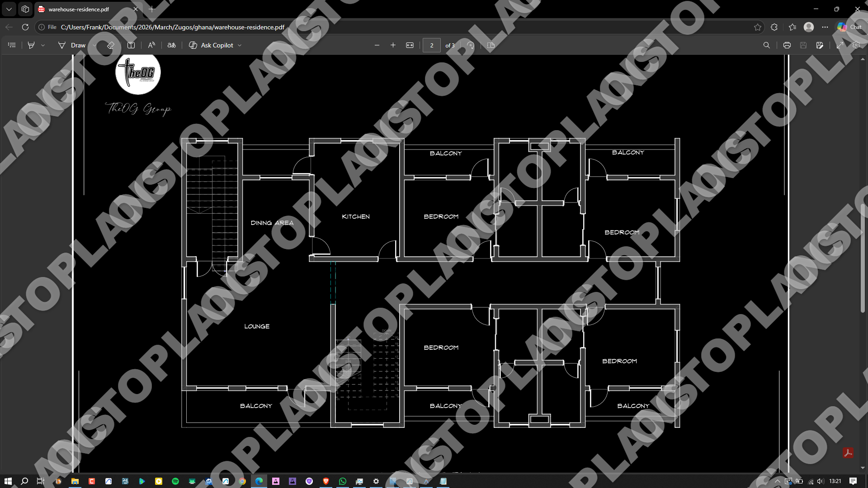Viewport: 868px width, 488px height.
Task: Open the notification center
Action: 853,481
